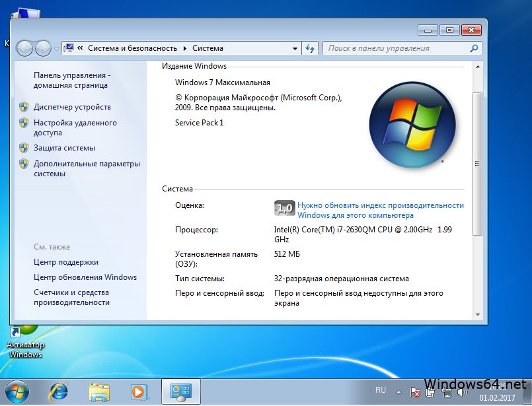Click the network icon in system tray

(x=447, y=392)
